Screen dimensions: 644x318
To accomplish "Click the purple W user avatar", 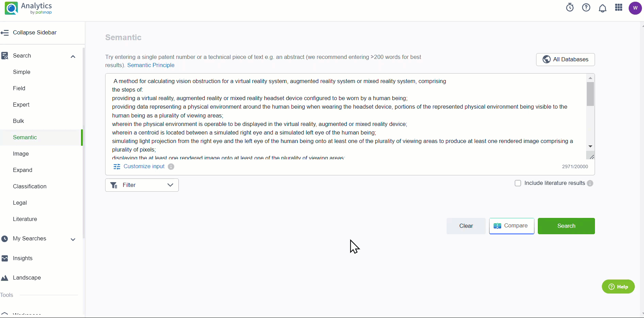I will point(635,8).
